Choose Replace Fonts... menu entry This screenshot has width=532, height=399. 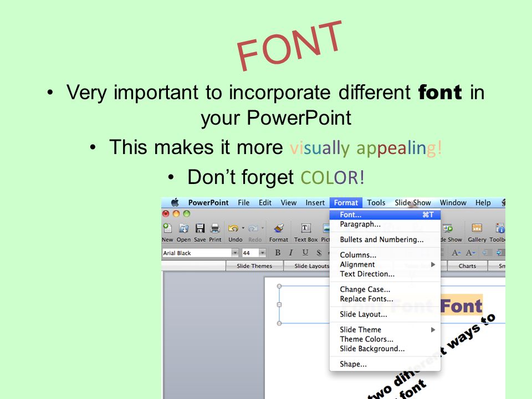tap(385, 299)
